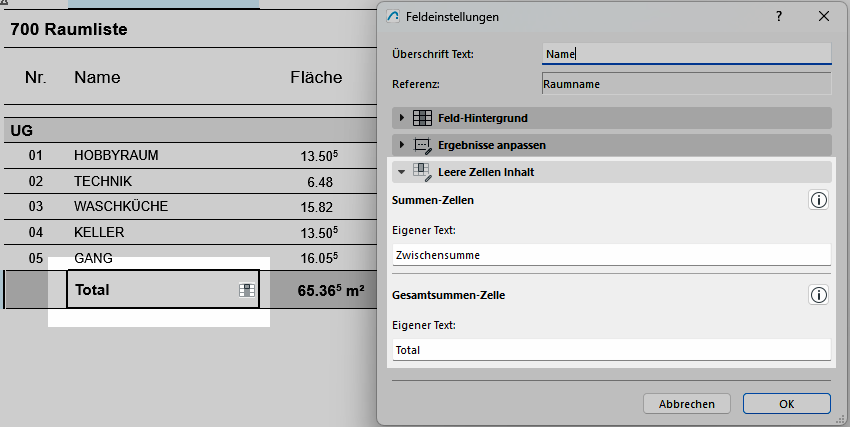
Task: Click the field settings icon in Total cell
Action: tap(245, 291)
